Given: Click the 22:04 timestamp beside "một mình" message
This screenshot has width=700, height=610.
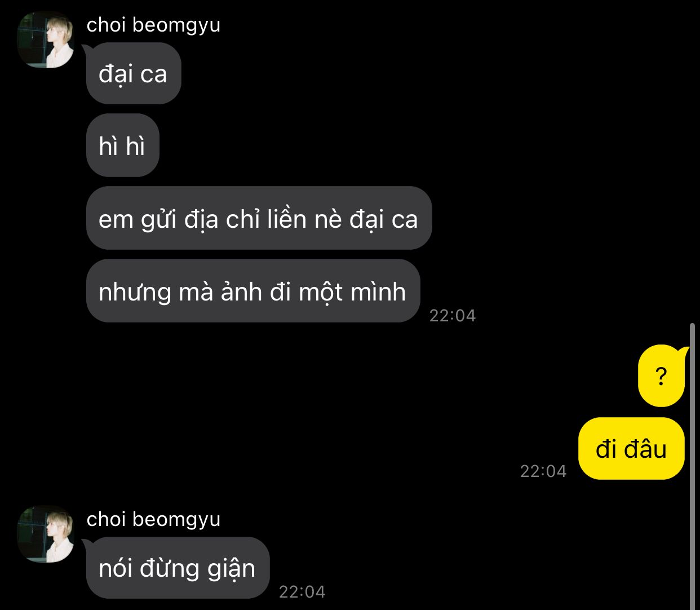Looking at the screenshot, I should pyautogui.click(x=453, y=315).
